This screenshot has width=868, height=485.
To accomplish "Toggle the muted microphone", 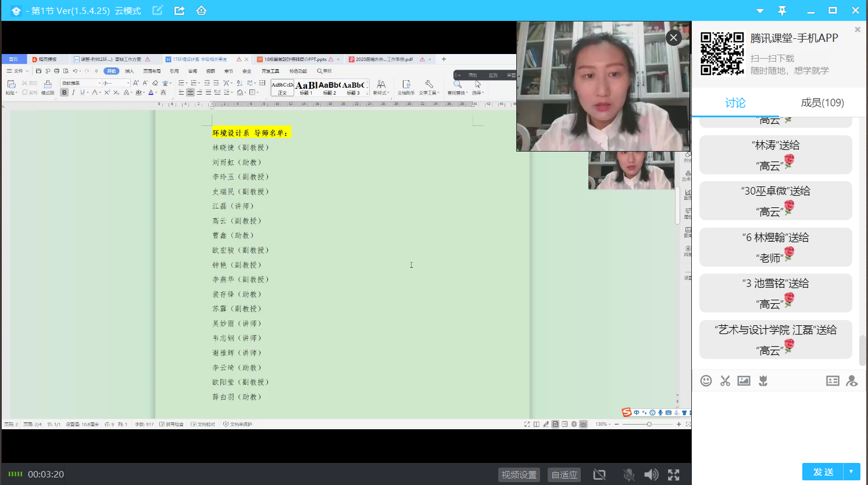I will click(628, 475).
